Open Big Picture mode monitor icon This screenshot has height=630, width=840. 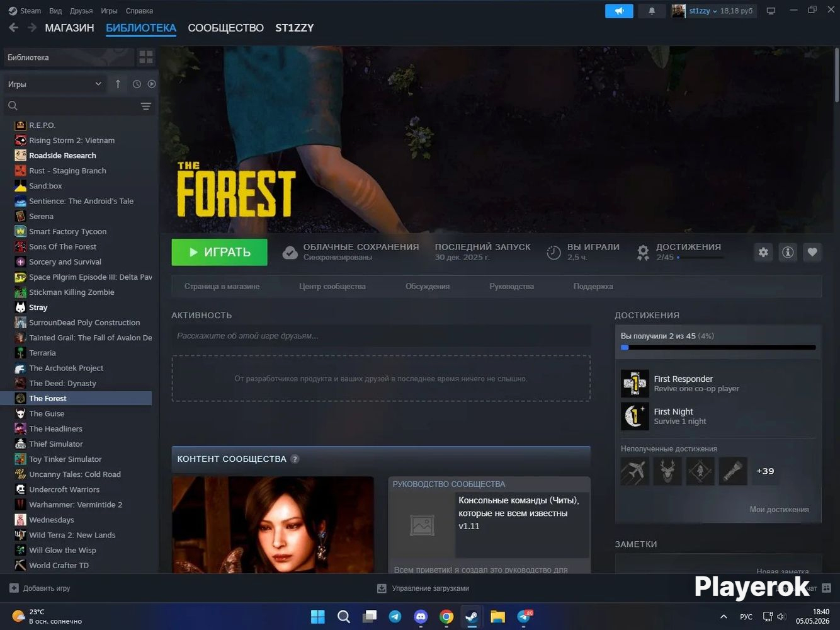click(771, 11)
